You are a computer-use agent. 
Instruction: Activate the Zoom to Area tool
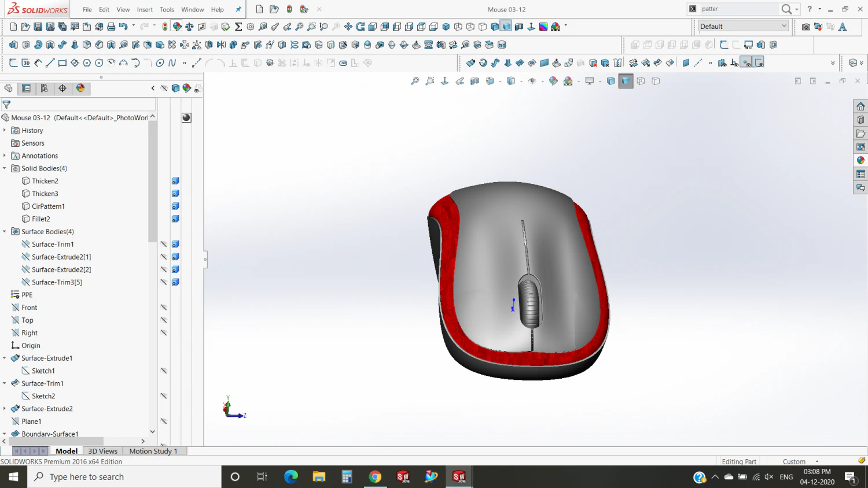pos(429,81)
